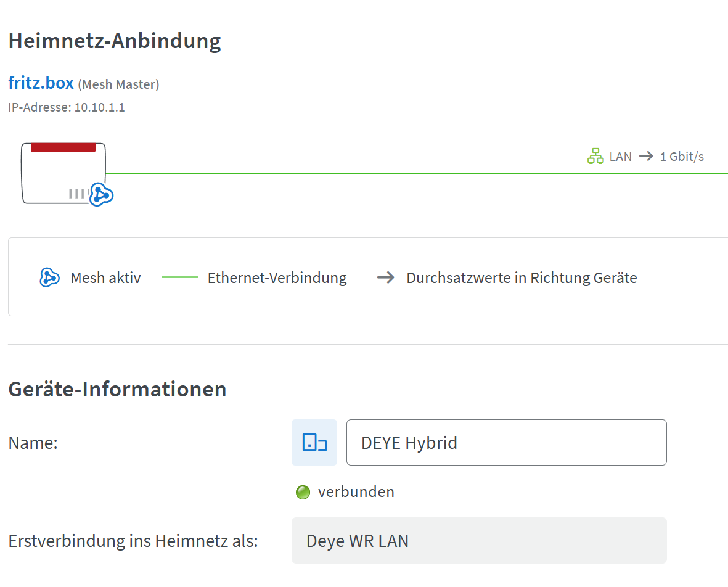Click the green verbunden status dot
Viewport: 728px width, 587px height.
point(303,492)
